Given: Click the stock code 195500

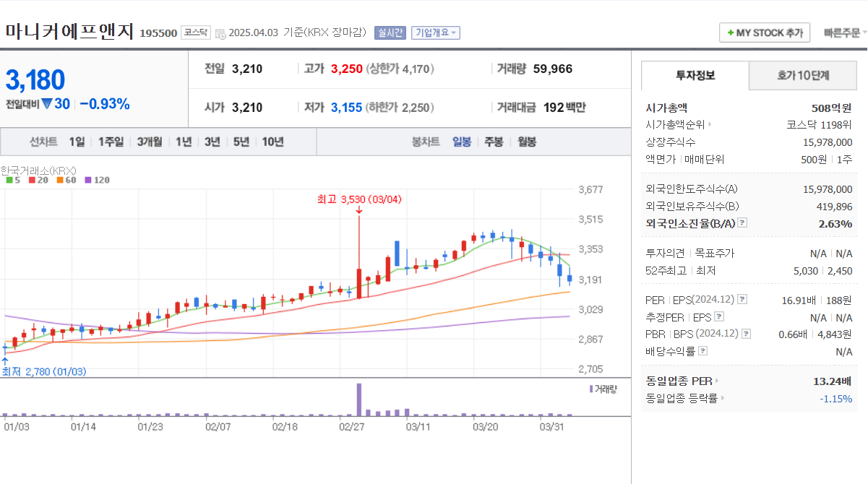Looking at the screenshot, I should click(158, 33).
